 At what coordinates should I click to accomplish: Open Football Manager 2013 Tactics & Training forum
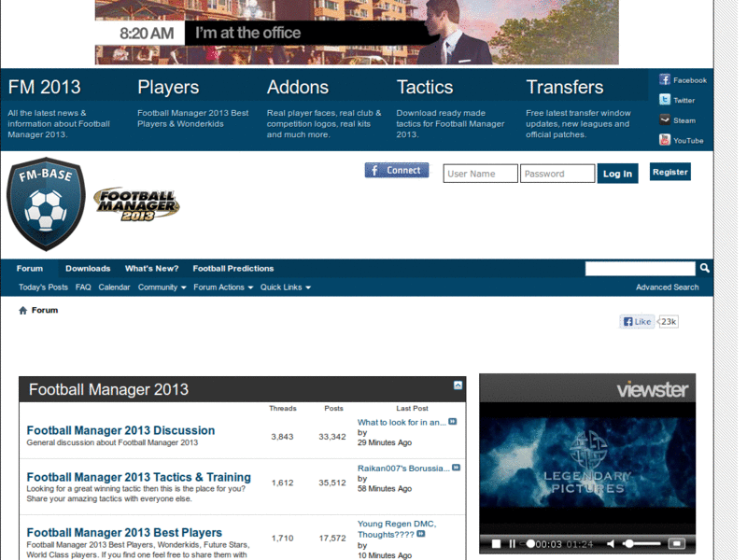pos(138,477)
